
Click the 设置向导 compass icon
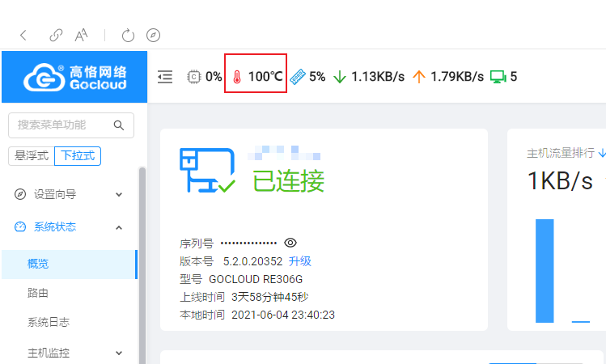click(x=20, y=194)
